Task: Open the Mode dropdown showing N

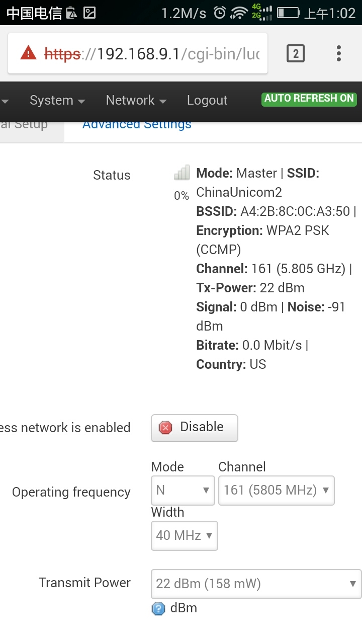Action: pos(183,490)
